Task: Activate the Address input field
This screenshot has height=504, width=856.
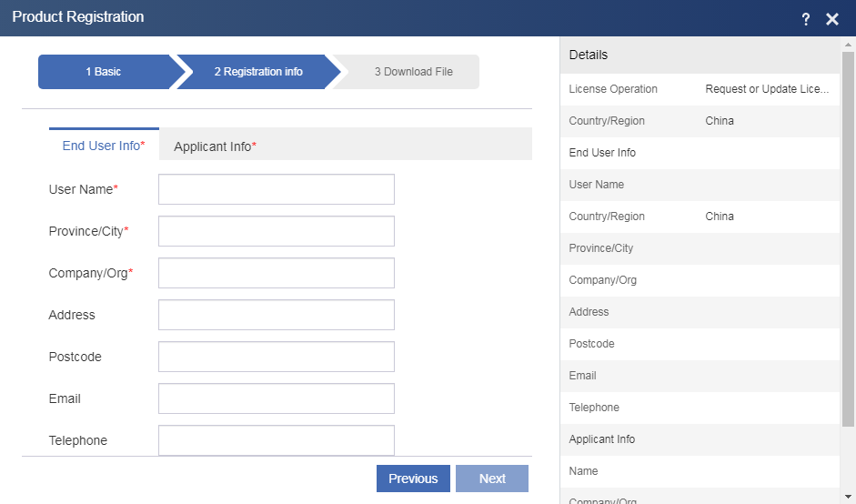Action: [x=277, y=315]
